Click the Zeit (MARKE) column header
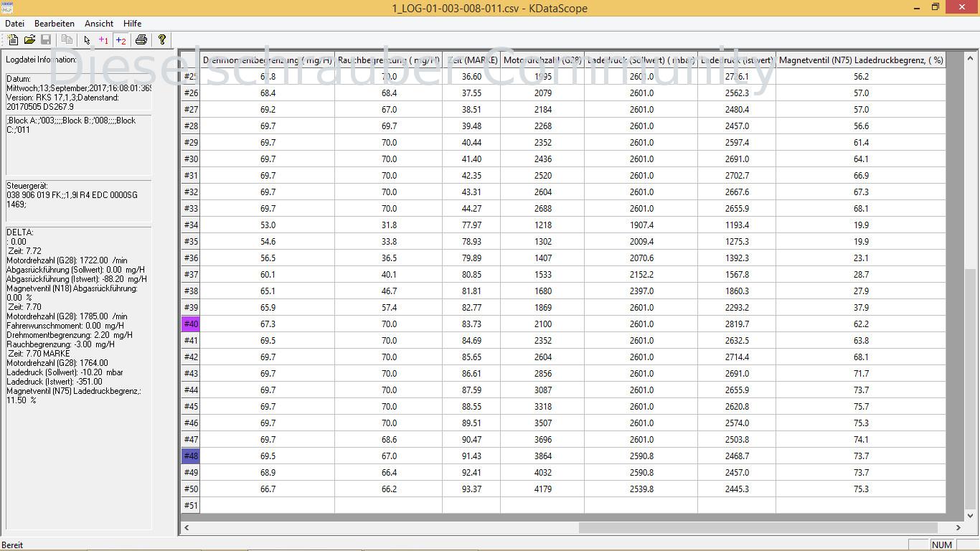980x551 pixels. click(x=471, y=60)
